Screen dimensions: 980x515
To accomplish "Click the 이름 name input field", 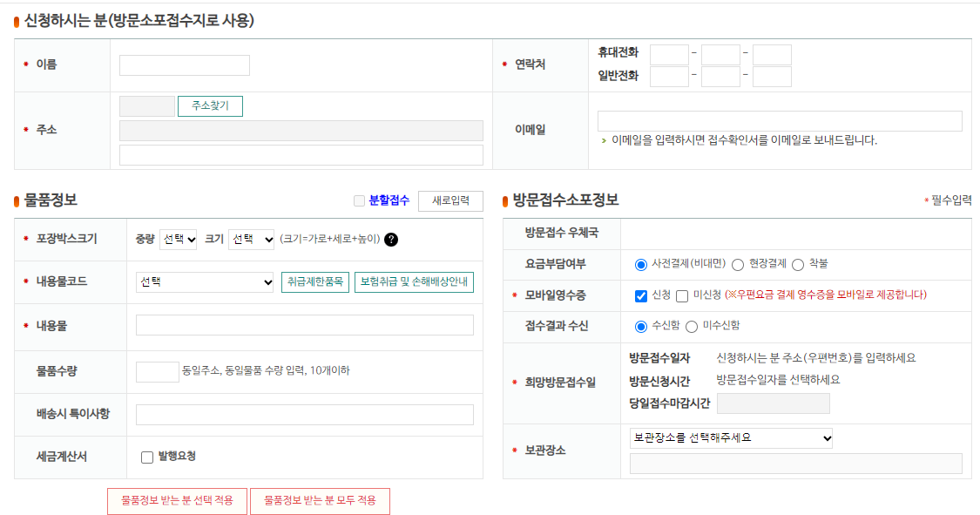I will 185,64.
